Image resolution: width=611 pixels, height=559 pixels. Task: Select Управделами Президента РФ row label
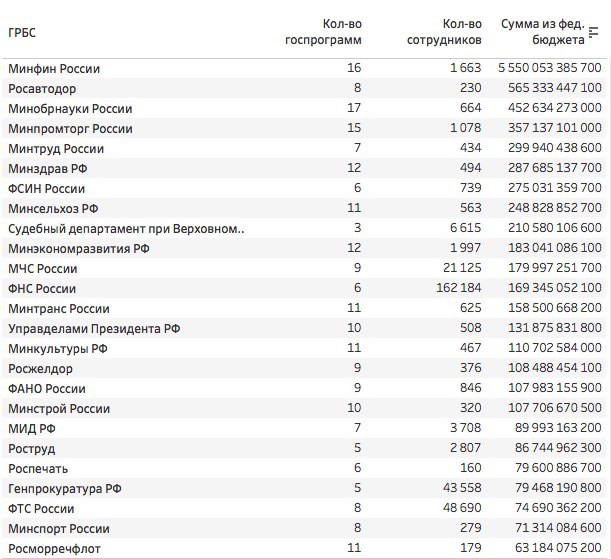click(x=94, y=329)
